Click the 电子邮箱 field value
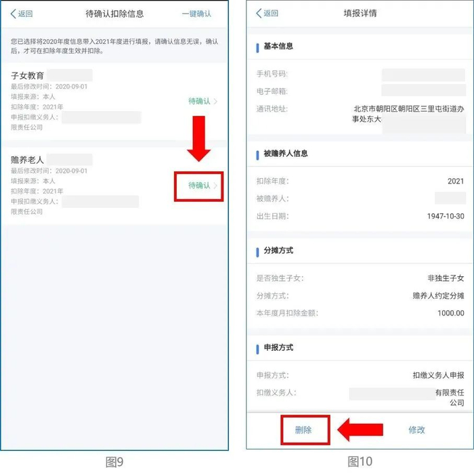This screenshot has height=476, width=474. point(423,91)
